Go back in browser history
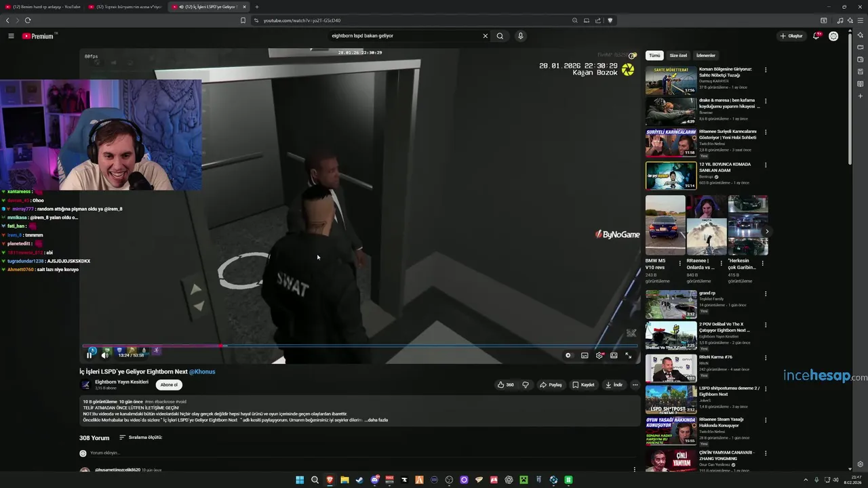The image size is (868, 488). [7, 20]
